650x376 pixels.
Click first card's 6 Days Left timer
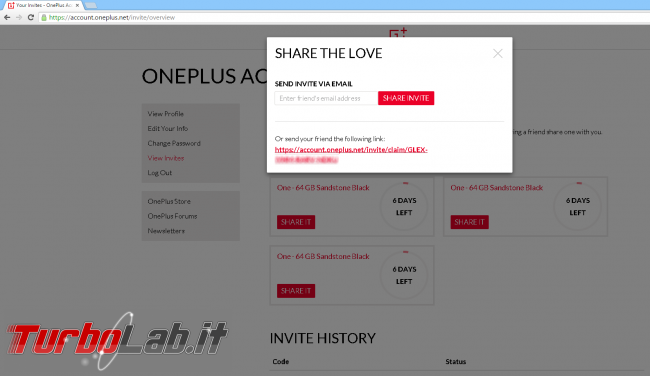(404, 206)
